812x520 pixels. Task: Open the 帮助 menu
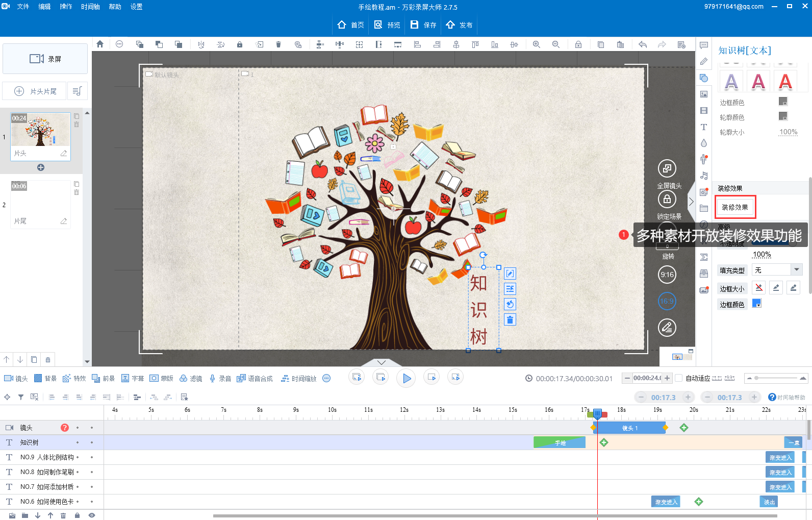tap(115, 7)
